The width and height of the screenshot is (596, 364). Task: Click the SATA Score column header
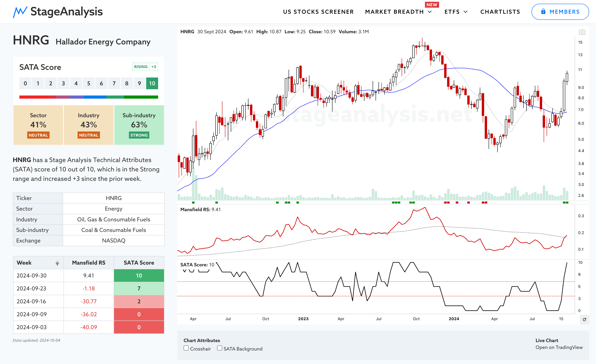coord(139,263)
